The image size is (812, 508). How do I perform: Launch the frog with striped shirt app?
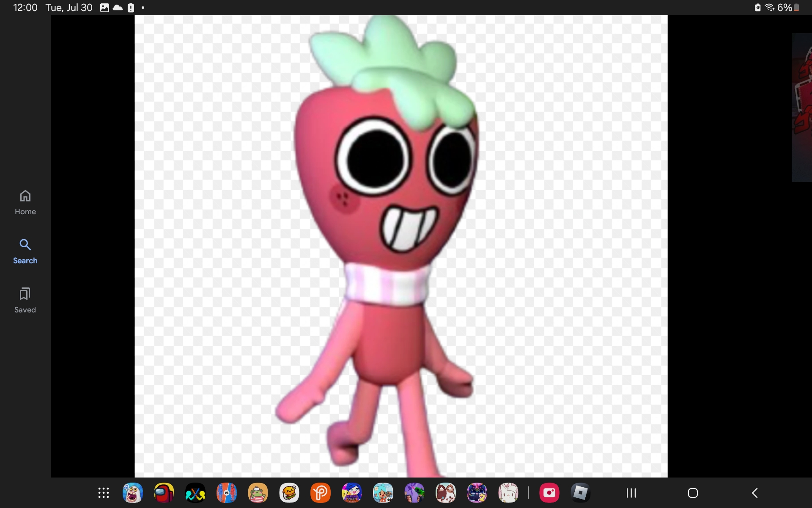coord(258,493)
